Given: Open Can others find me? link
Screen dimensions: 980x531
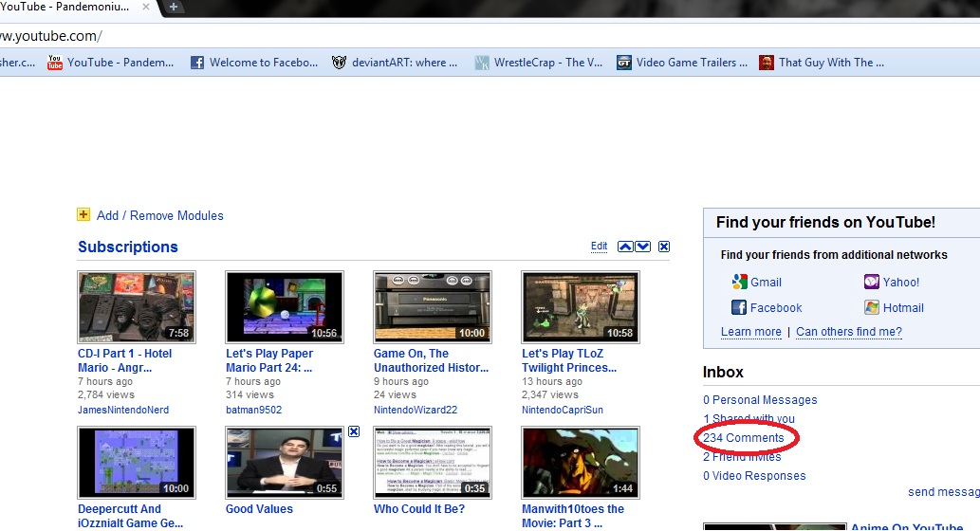Looking at the screenshot, I should click(849, 332).
